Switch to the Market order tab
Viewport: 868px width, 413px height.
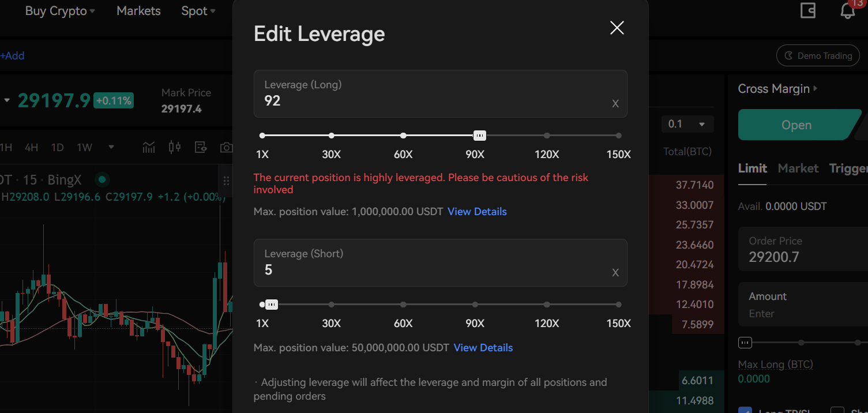[798, 168]
